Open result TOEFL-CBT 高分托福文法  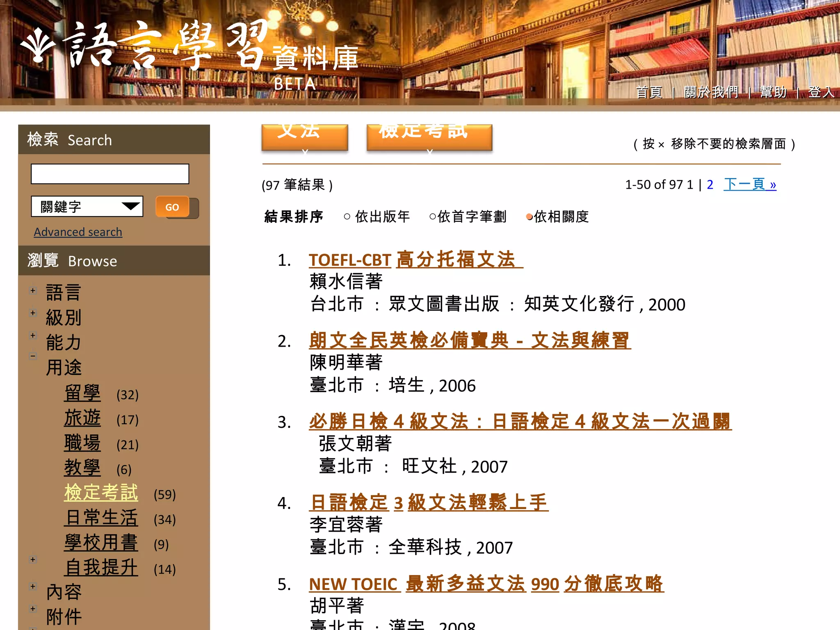coord(416,260)
